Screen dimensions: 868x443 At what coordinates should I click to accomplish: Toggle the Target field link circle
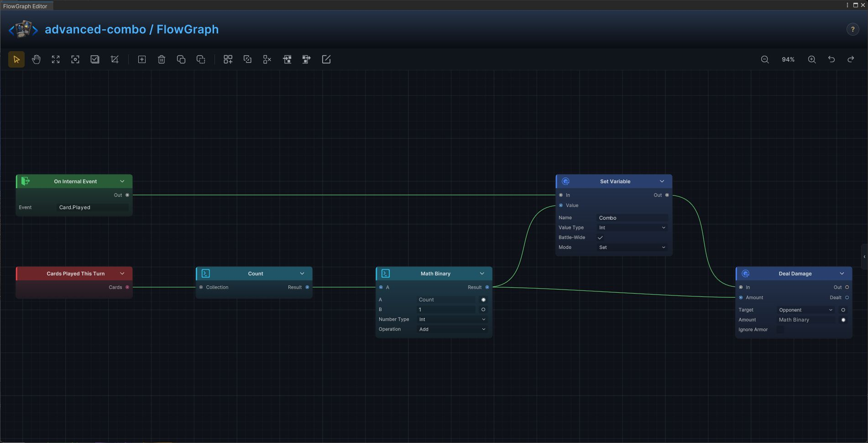click(843, 310)
